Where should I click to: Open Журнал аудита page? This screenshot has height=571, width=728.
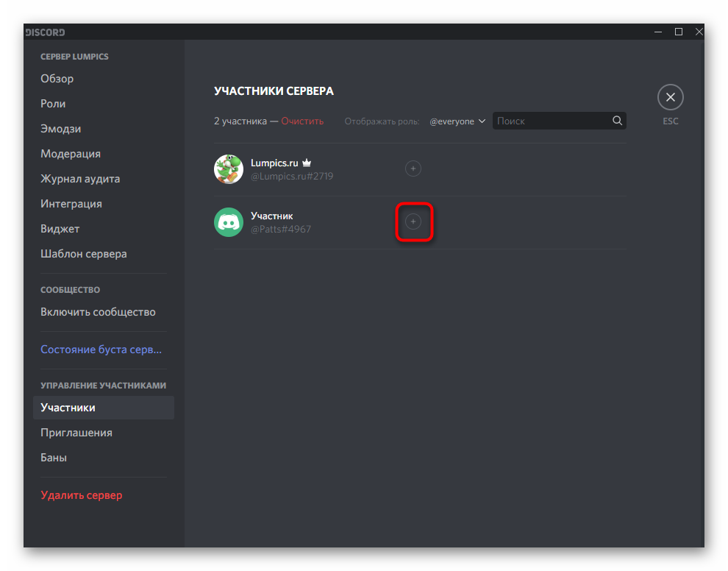tap(80, 179)
